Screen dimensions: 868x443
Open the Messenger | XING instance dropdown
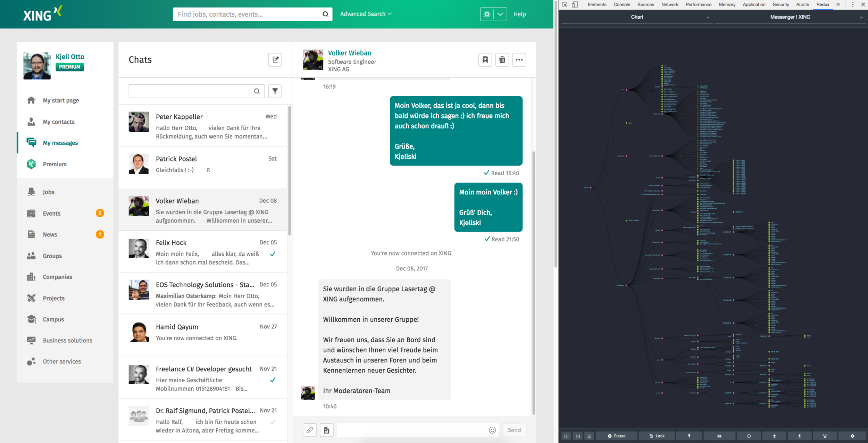(790, 17)
